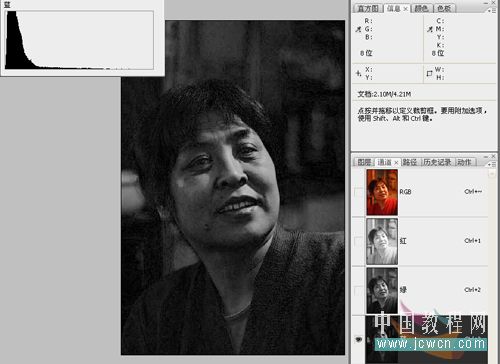
Task: Minimize the Channels panel group
Action: pyautogui.click(x=486, y=156)
